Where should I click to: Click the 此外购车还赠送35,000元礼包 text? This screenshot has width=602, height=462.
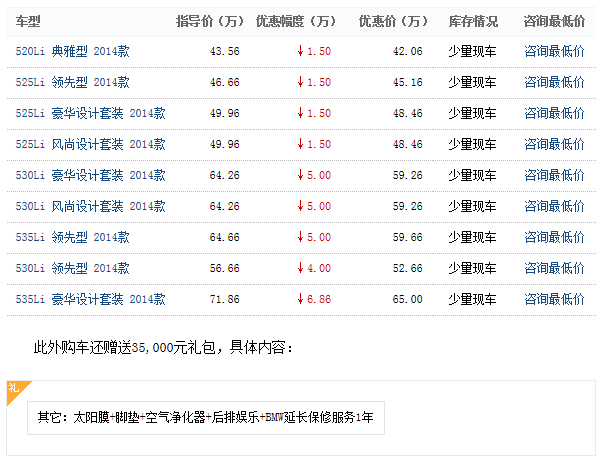(125, 348)
